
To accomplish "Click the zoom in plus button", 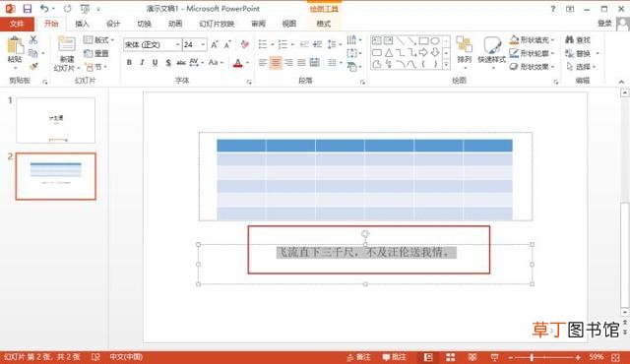I will pyautogui.click(x=578, y=357).
